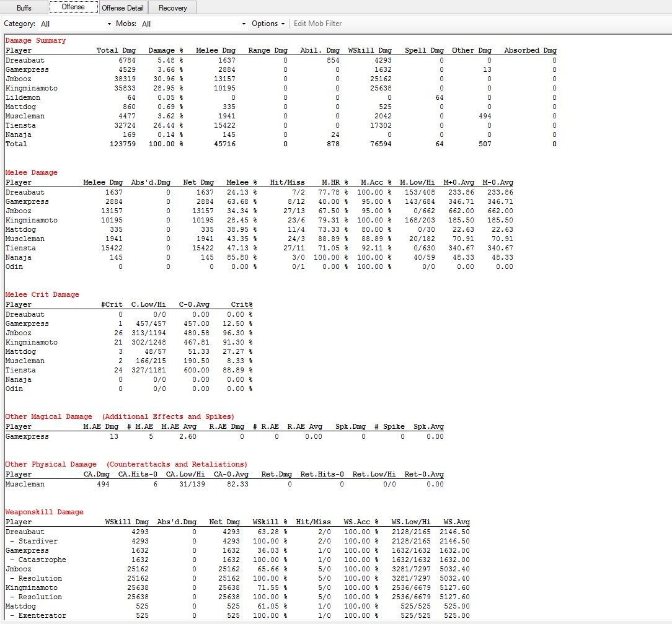Open the Offense Detail tab
Viewport: 672px width, 624px height.
(x=122, y=8)
